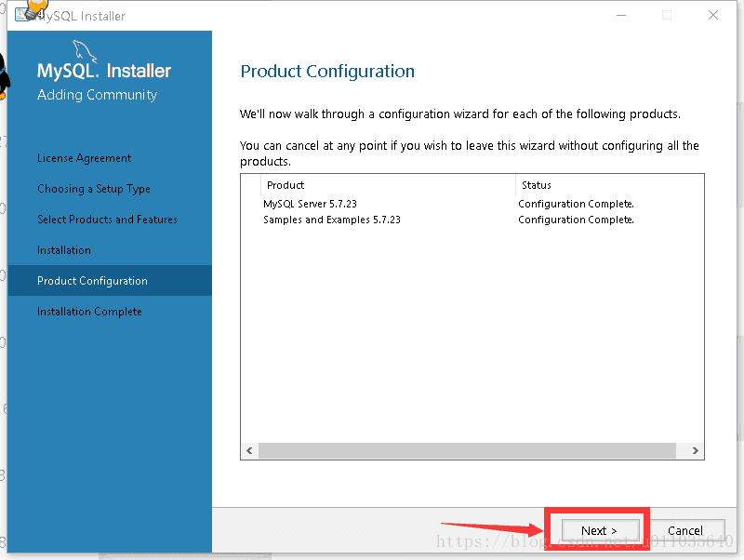Close the MySQL Installer window
The width and height of the screenshot is (744, 560).
click(712, 15)
